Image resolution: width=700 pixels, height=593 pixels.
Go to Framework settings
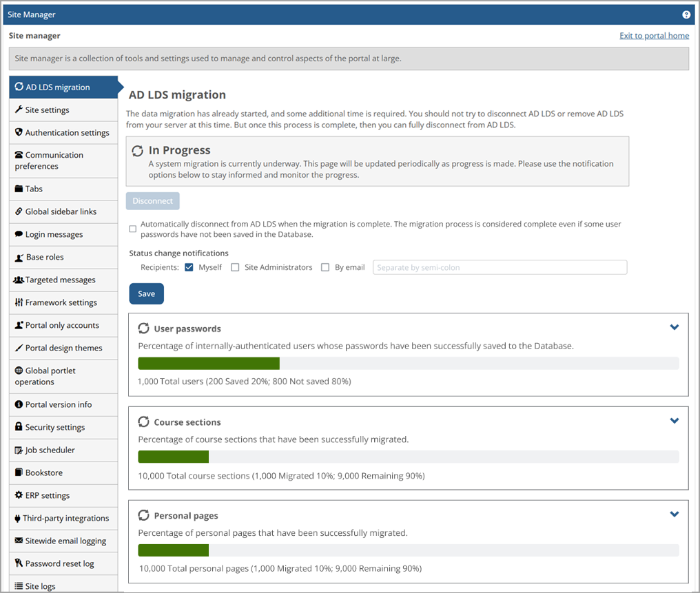point(63,302)
